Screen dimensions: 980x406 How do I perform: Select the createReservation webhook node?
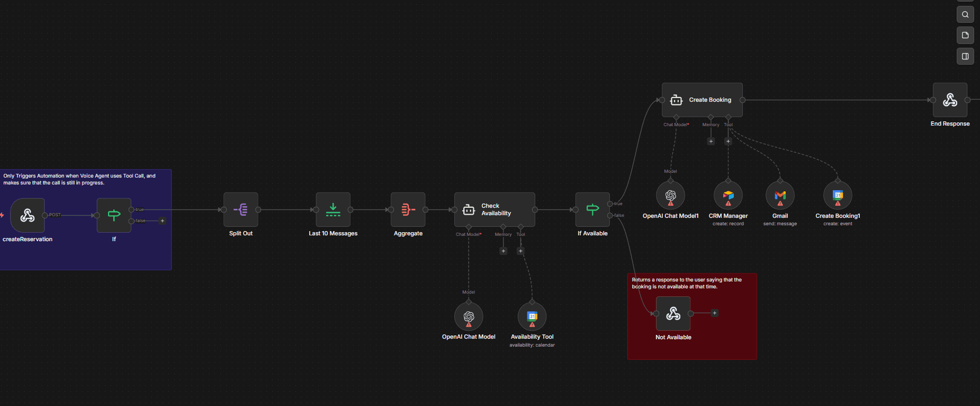pyautogui.click(x=27, y=215)
